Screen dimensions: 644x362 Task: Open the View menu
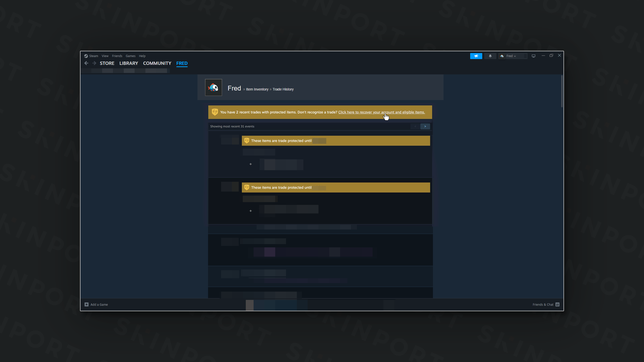point(105,56)
